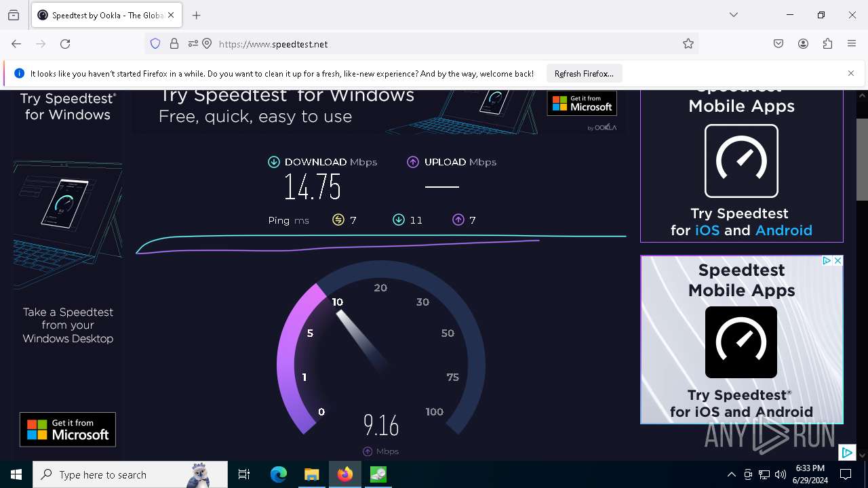
Task: Click the Refresh Firefox button
Action: pos(584,74)
